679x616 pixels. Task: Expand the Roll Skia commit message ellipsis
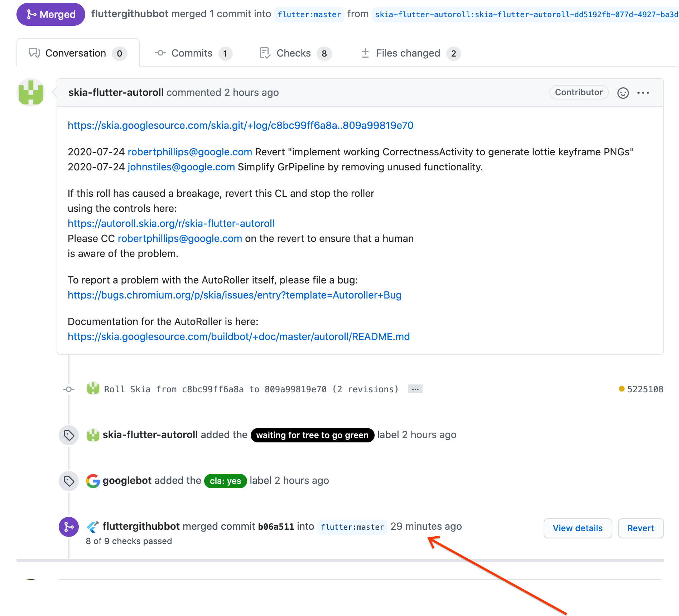click(x=415, y=389)
